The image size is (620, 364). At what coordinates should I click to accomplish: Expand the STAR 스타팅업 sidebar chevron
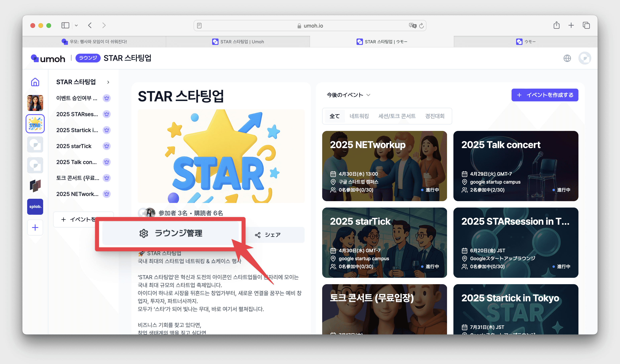tap(108, 82)
